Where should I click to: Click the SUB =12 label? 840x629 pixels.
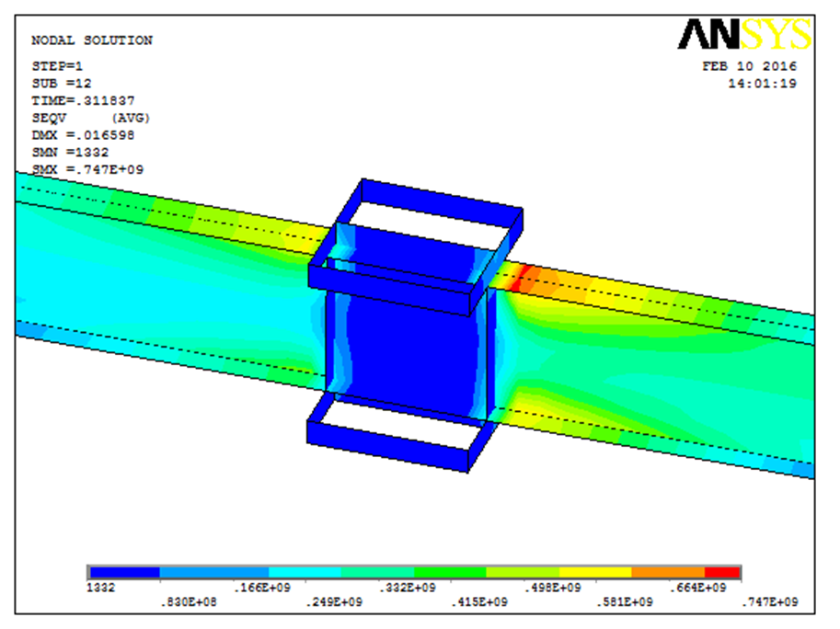click(x=61, y=84)
